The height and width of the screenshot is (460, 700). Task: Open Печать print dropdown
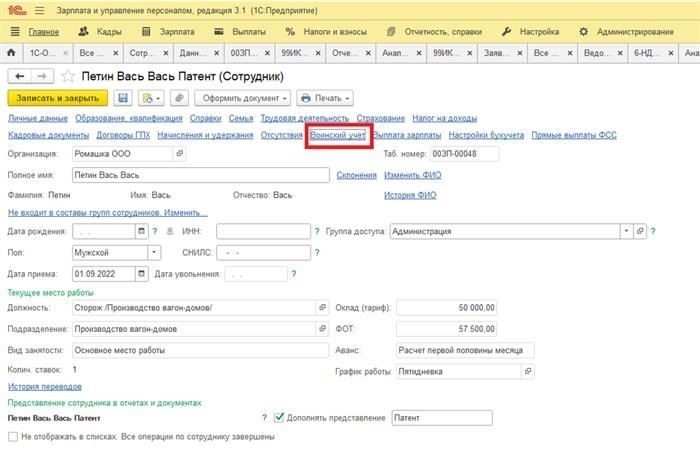[325, 98]
